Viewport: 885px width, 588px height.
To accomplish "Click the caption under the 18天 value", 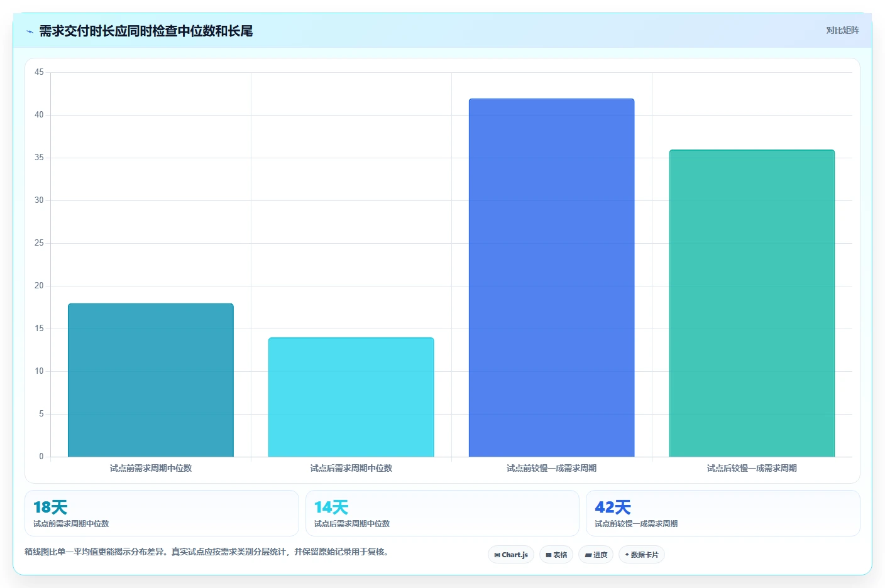I will [x=71, y=524].
